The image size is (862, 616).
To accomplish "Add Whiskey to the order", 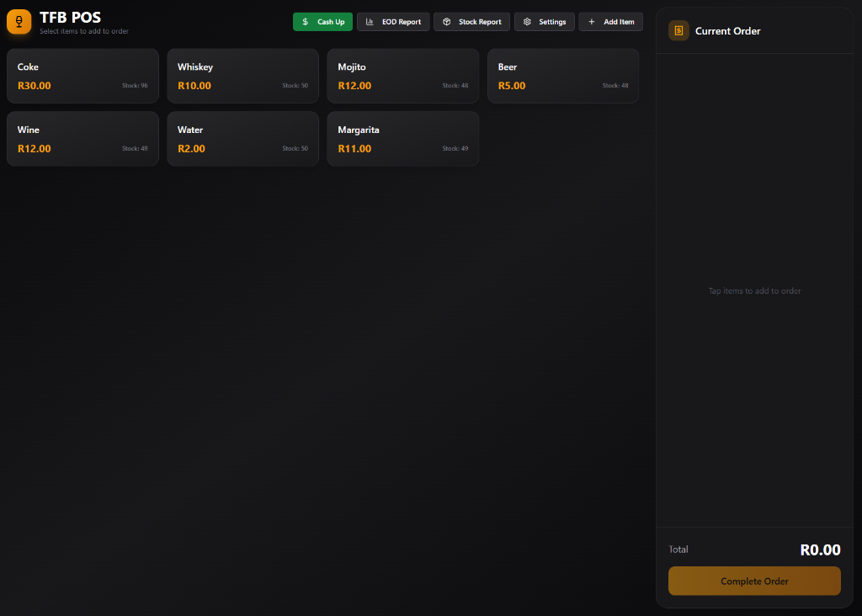I will click(243, 76).
